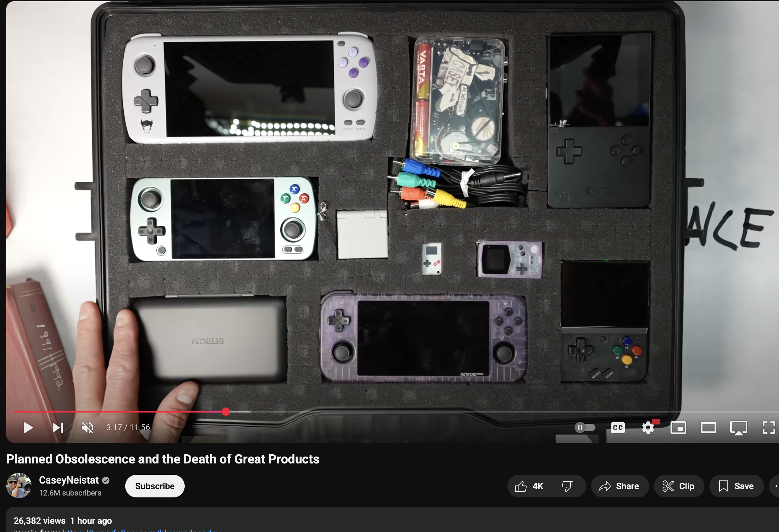Open the CaseyNeistat channel avatar
This screenshot has height=532, width=779.
point(19,485)
